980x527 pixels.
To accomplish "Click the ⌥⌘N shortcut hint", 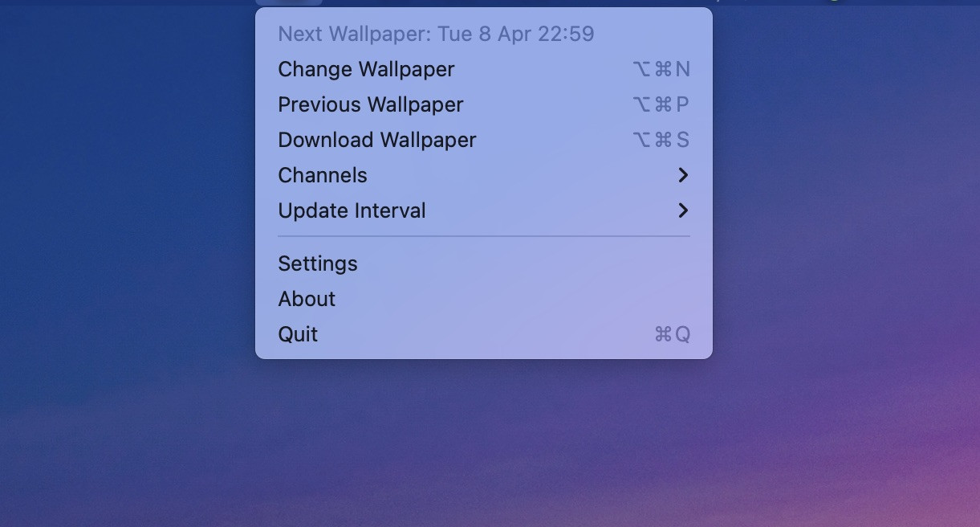I will (661, 69).
